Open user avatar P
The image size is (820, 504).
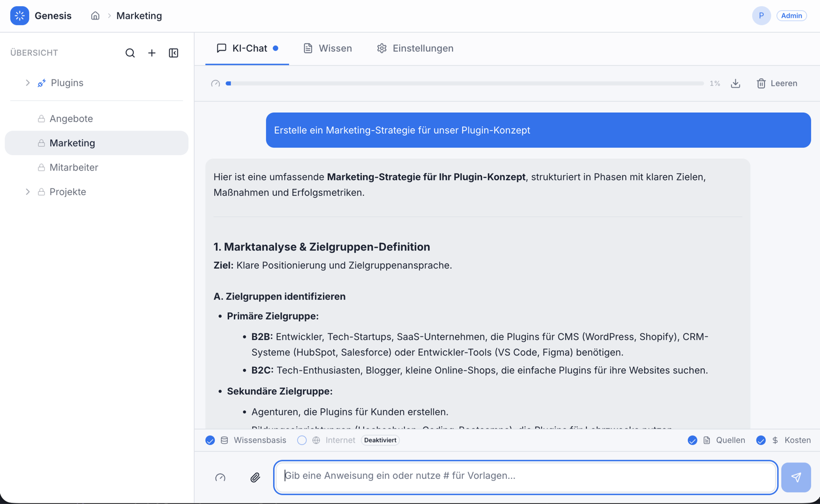point(761,16)
